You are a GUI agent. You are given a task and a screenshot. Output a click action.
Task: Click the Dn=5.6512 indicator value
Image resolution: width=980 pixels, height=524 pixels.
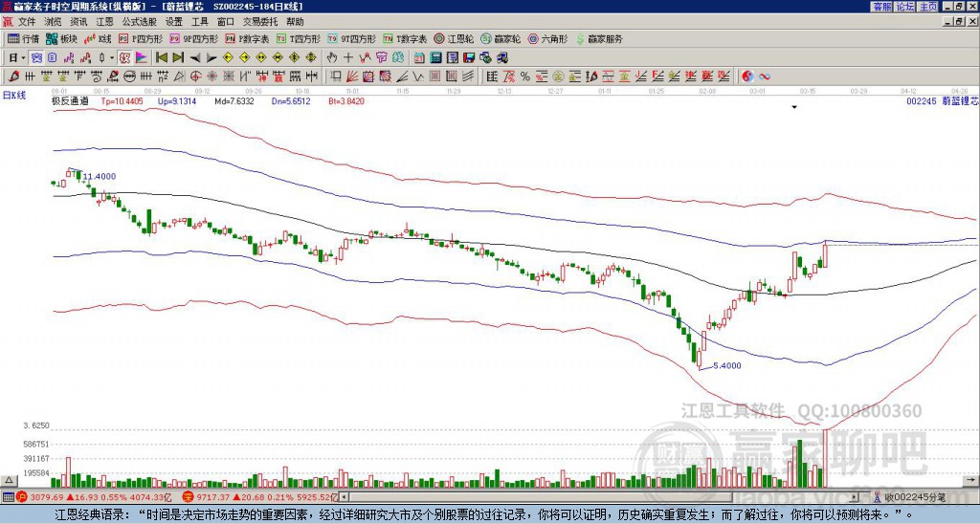click(x=291, y=101)
